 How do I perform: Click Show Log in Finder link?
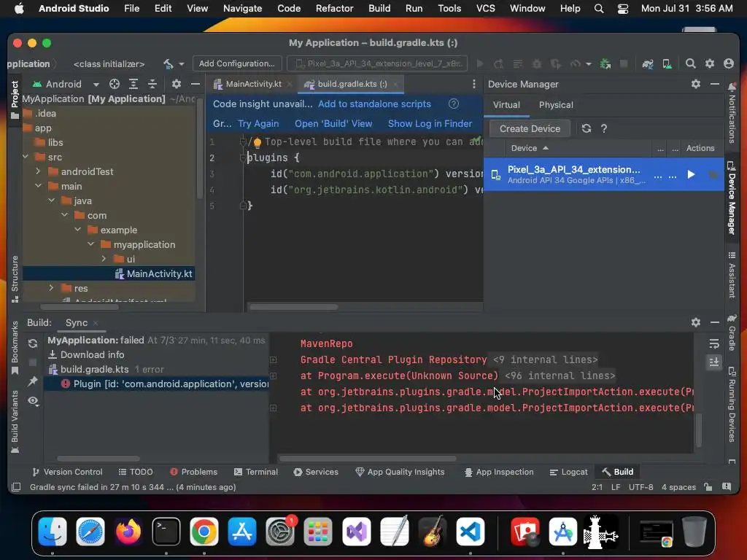pos(430,124)
